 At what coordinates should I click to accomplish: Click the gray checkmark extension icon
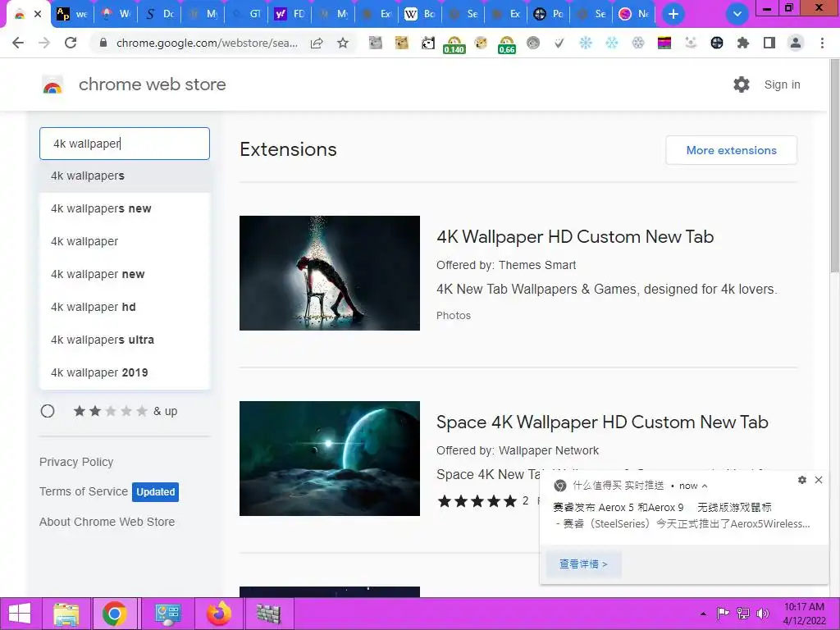click(559, 43)
